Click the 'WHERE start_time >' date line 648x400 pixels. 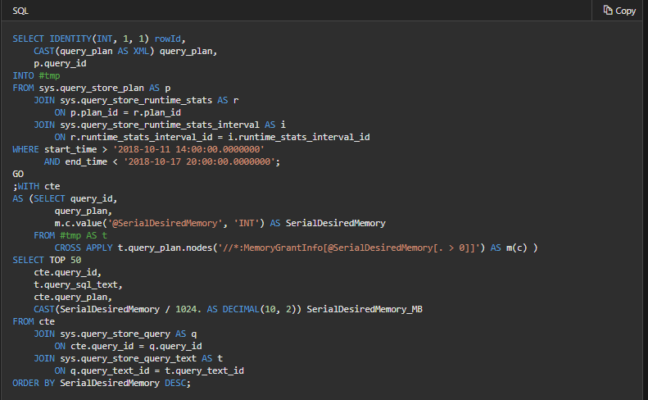[x=138, y=150]
